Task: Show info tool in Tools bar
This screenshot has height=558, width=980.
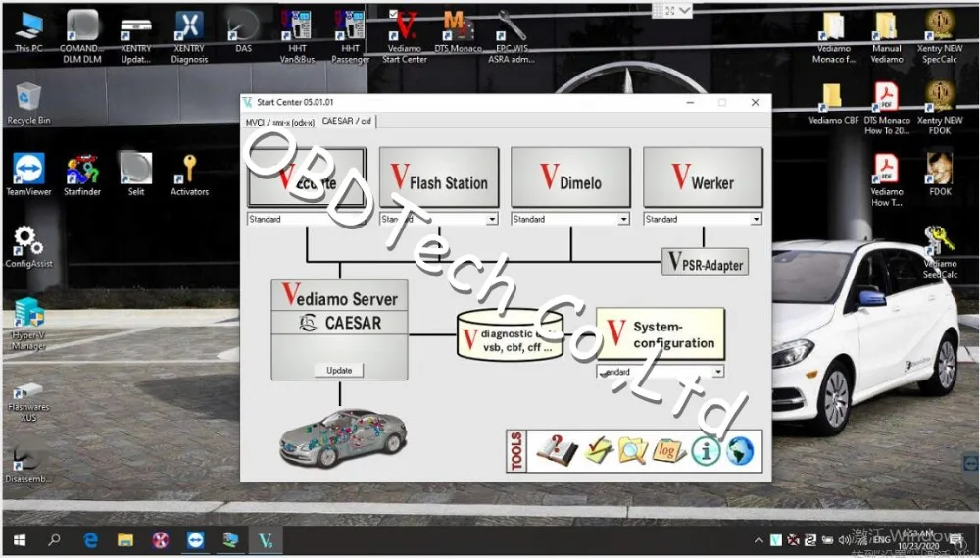Action: 706,450
